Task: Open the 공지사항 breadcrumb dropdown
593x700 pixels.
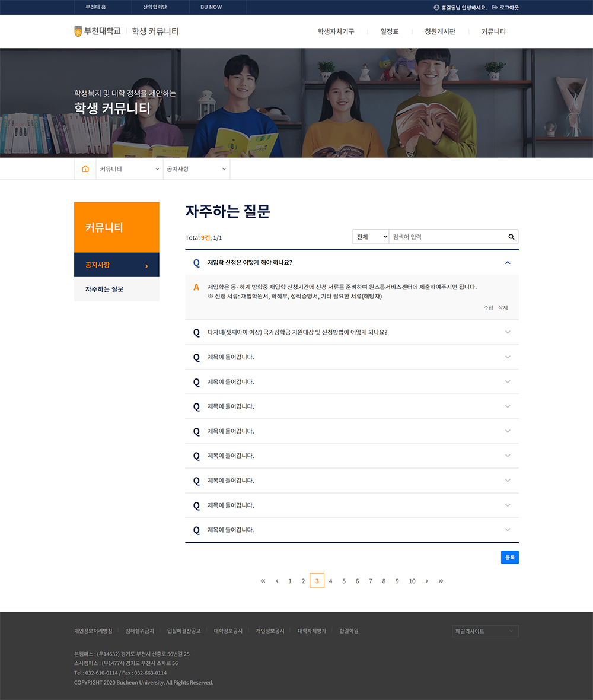Action: pos(196,168)
